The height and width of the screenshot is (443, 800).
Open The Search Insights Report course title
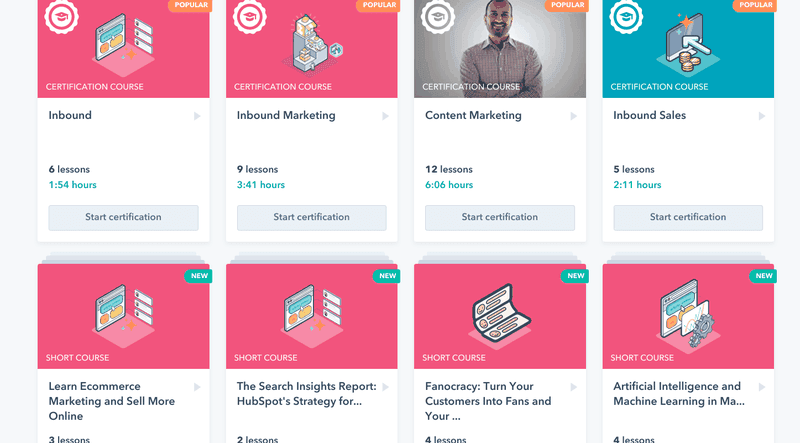tap(307, 394)
